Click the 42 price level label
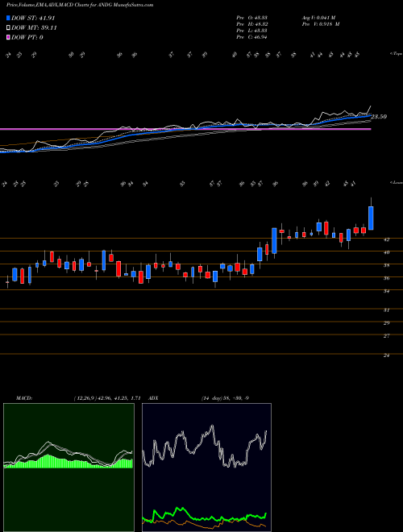This screenshot has height=532, width=403. coord(386,239)
